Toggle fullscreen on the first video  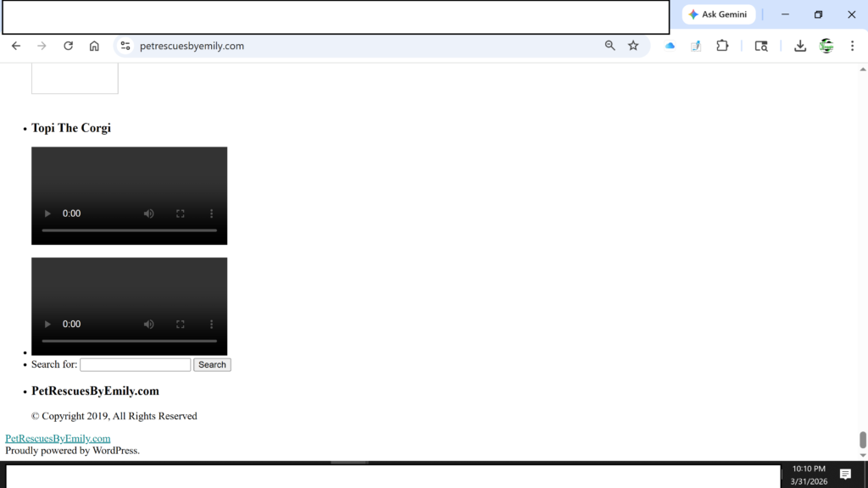click(x=181, y=213)
